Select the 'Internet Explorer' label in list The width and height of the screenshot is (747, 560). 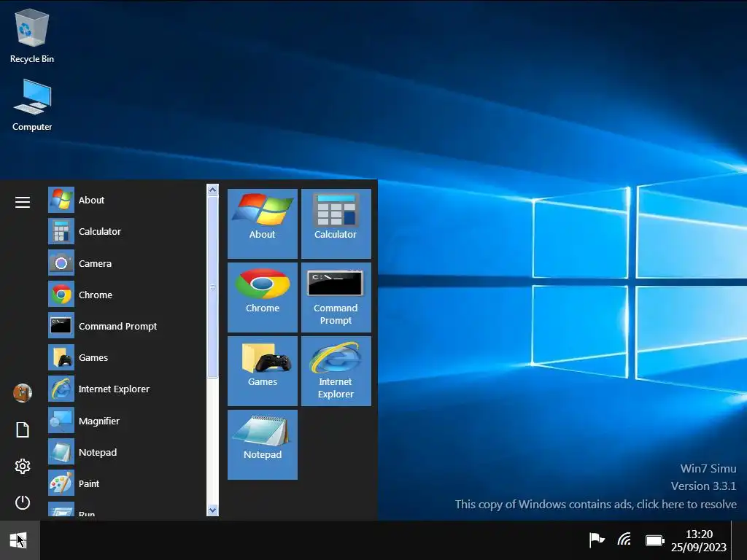click(x=114, y=389)
